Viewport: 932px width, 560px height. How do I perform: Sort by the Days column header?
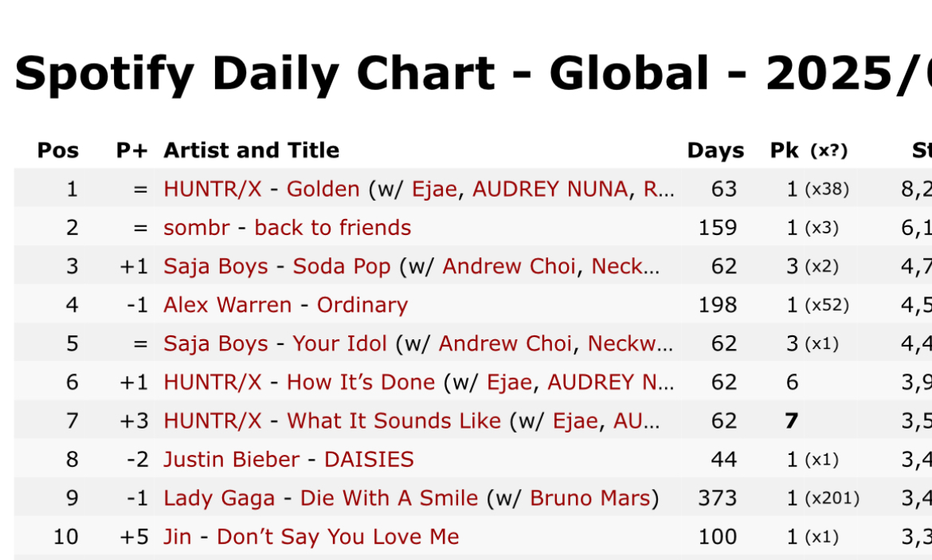[x=715, y=151]
